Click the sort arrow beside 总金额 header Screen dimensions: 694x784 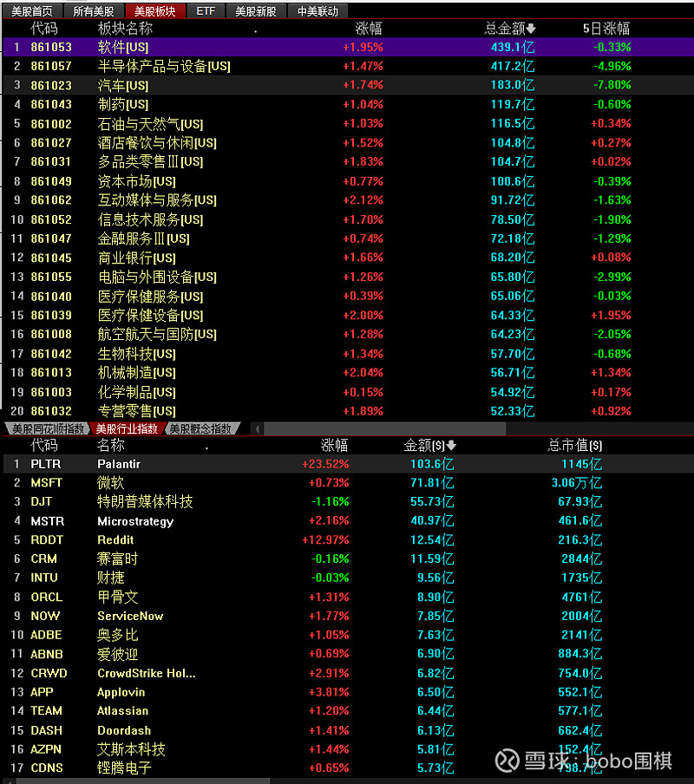tap(531, 29)
